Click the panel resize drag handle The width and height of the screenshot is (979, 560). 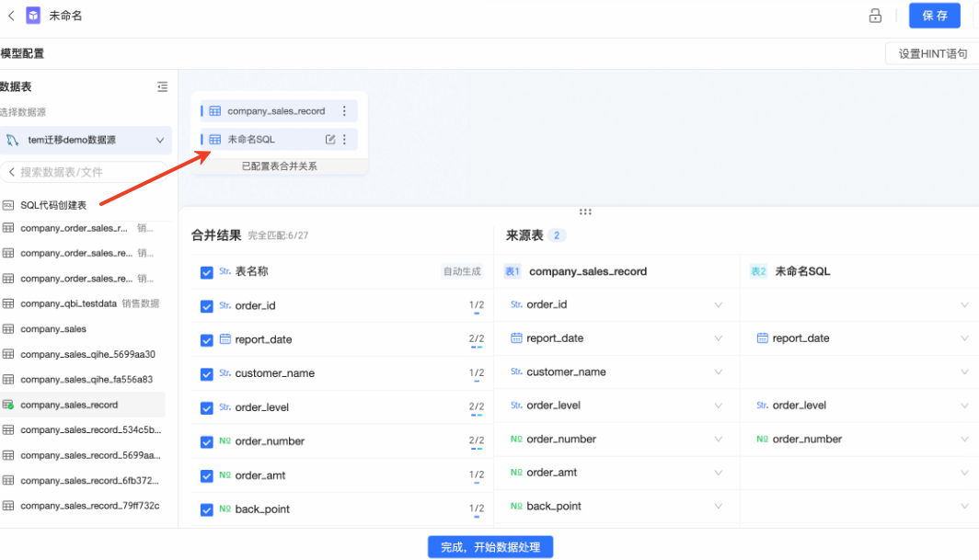[x=585, y=211]
